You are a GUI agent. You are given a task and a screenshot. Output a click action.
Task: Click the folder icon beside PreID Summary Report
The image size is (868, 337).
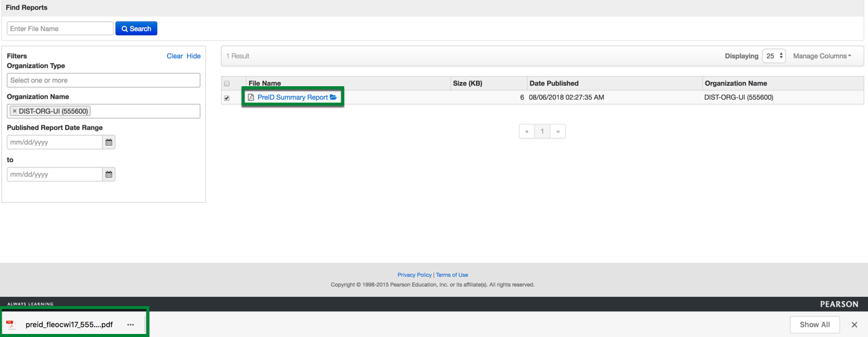[333, 97]
